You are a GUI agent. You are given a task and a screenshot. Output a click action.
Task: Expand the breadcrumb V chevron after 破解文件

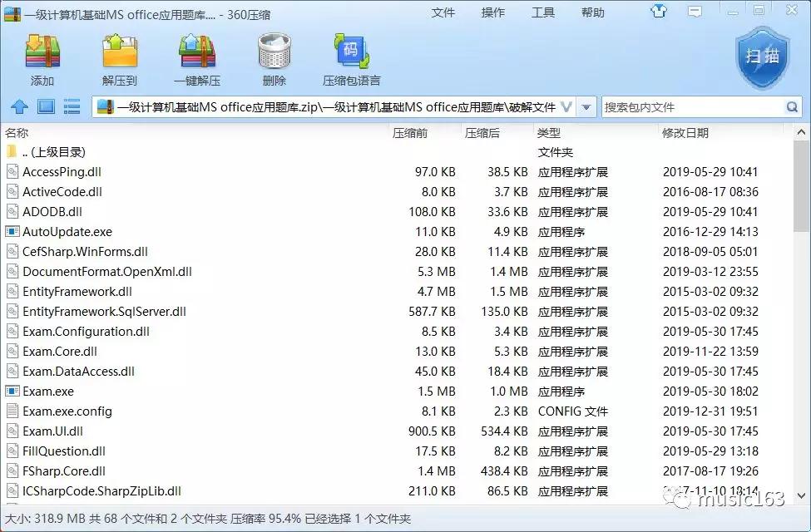coord(567,106)
